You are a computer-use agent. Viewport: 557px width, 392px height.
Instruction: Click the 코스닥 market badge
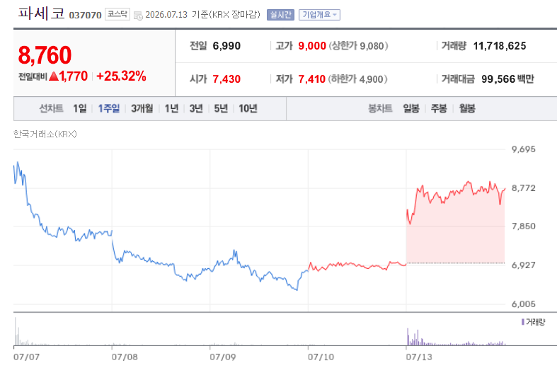(117, 14)
